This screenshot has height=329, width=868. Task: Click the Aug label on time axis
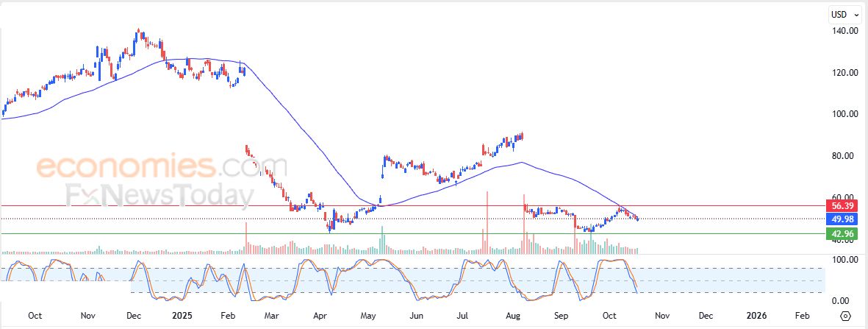[514, 316]
